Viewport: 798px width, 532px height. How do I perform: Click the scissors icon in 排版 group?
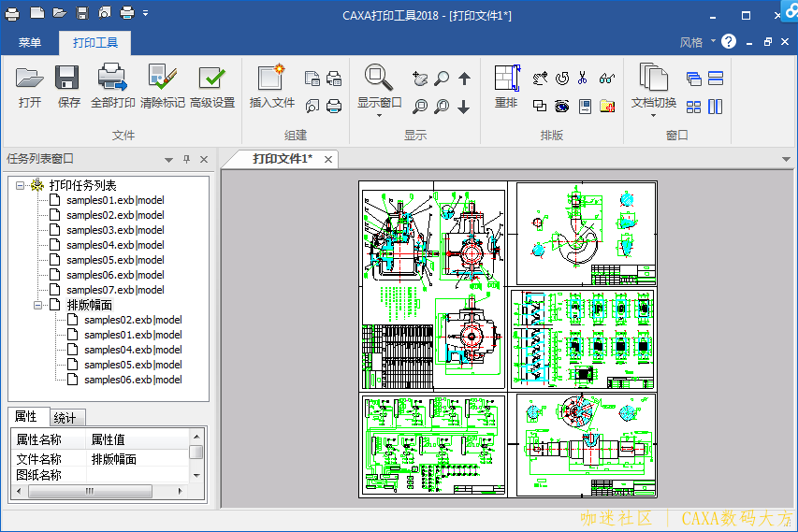[x=582, y=79]
